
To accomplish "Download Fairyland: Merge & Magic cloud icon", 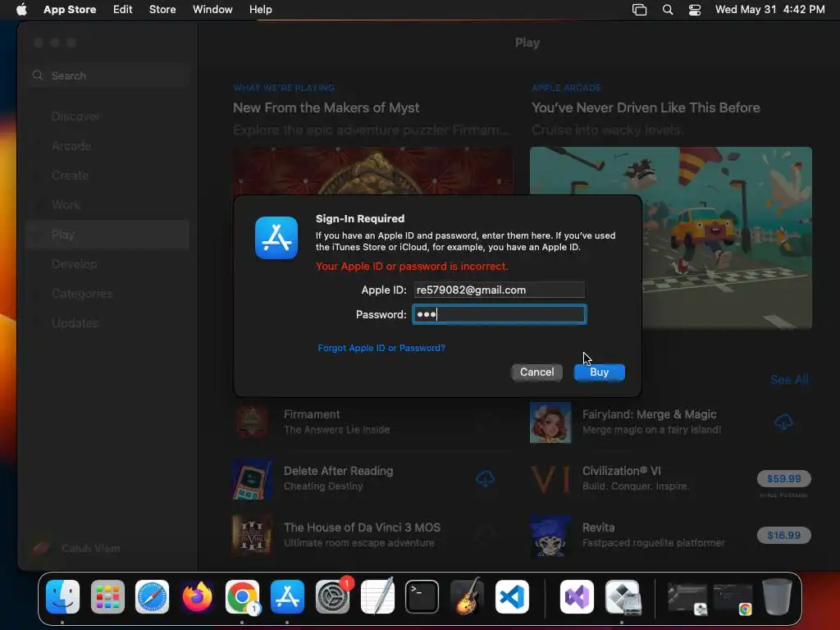I will (783, 422).
